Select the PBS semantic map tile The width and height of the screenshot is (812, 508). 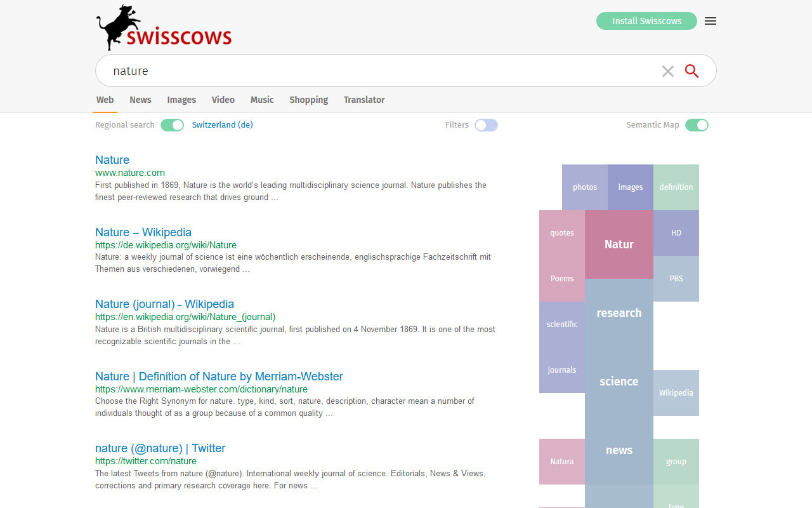pyautogui.click(x=676, y=279)
